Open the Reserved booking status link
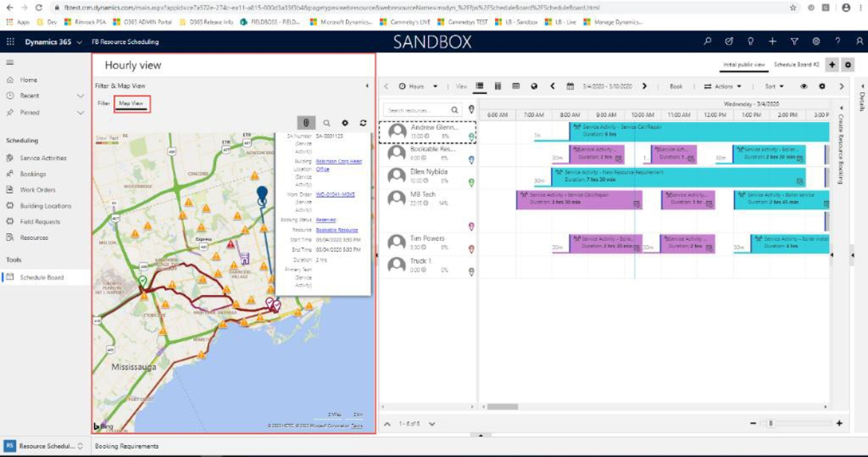Viewport: 868px width, 457px height. pos(325,220)
